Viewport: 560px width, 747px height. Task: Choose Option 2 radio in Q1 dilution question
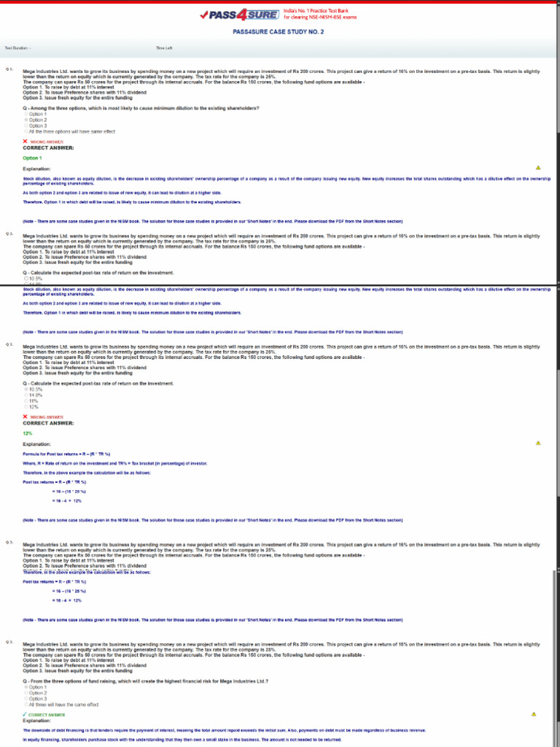click(26, 120)
